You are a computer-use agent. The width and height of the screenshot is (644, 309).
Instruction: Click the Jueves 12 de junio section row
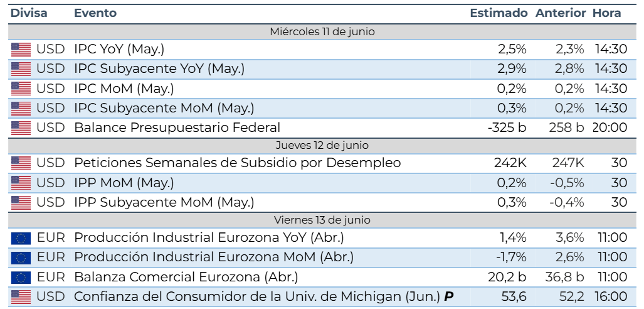coord(322,145)
